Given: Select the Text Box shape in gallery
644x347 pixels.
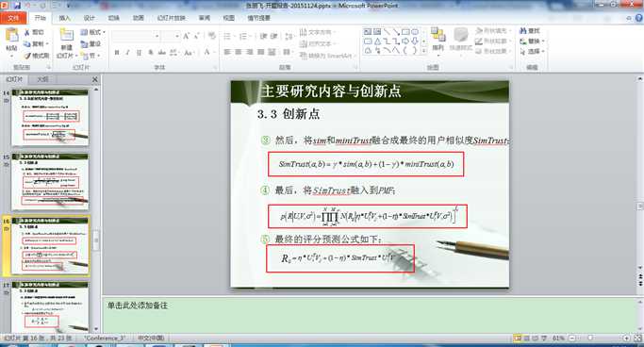Looking at the screenshot, I should (x=368, y=32).
